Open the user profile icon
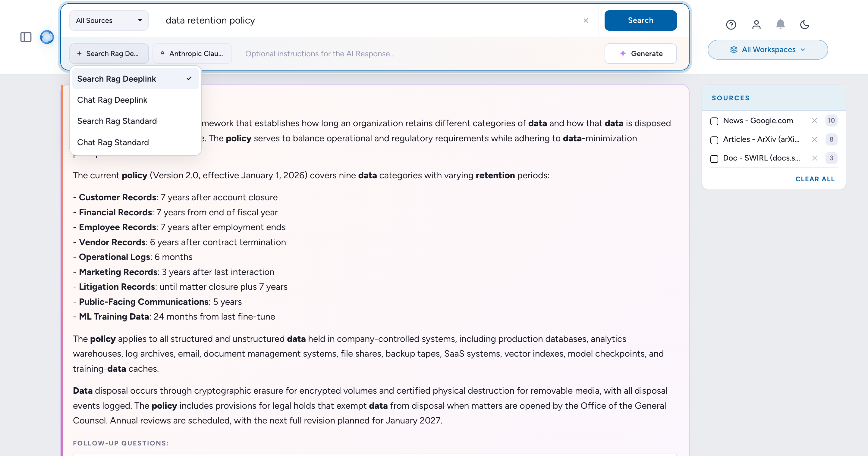Image resolution: width=868 pixels, height=456 pixels. point(756,25)
